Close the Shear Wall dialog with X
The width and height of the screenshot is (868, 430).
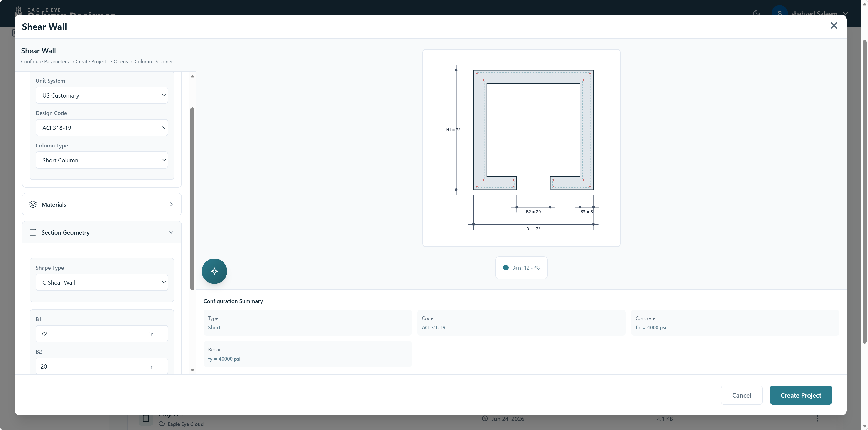point(834,26)
